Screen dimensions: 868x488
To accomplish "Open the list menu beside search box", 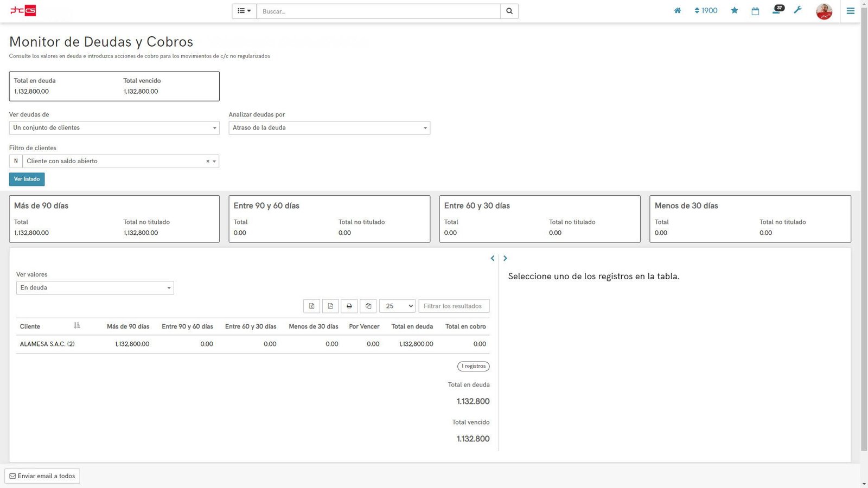I will tap(244, 11).
